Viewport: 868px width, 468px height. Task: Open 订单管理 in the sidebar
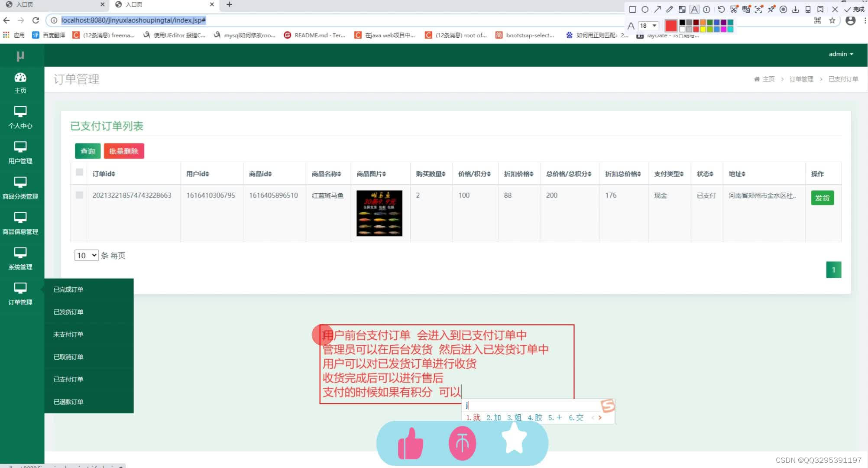(x=20, y=294)
